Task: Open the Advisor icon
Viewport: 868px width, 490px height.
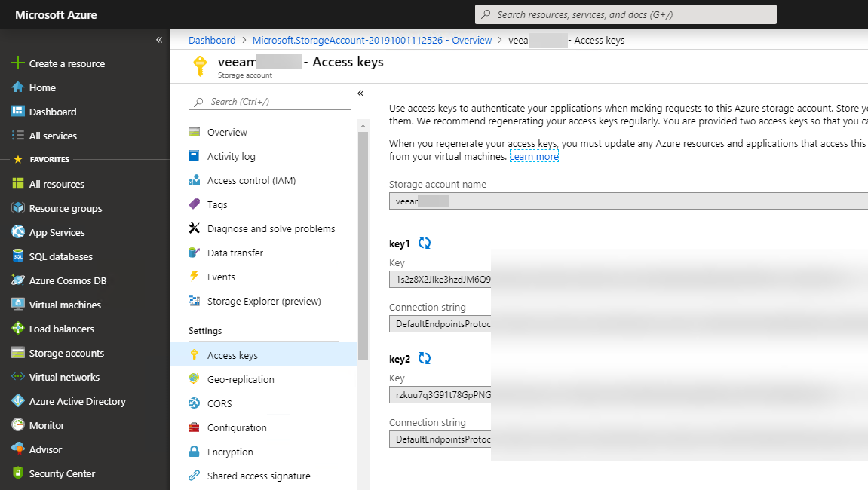Action: (x=17, y=449)
